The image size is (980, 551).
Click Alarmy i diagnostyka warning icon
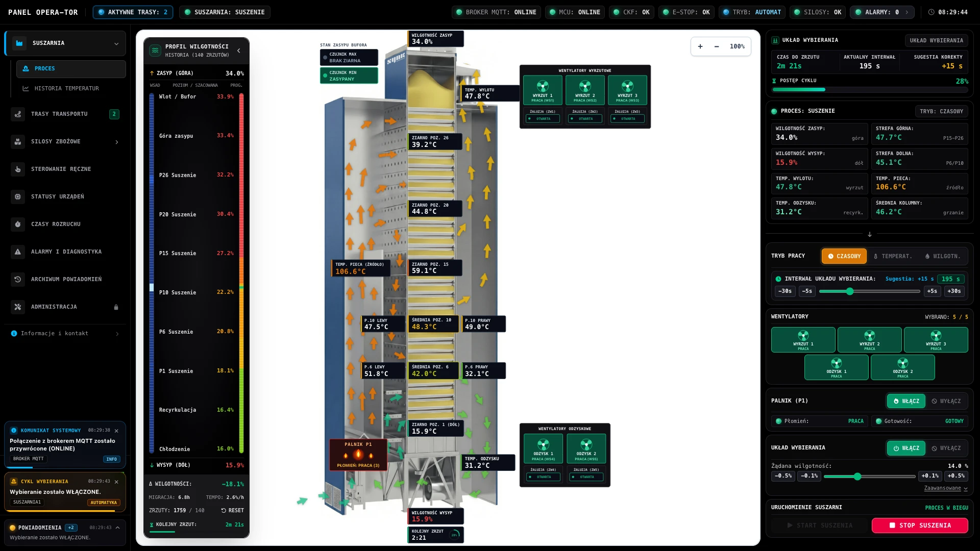pyautogui.click(x=18, y=252)
